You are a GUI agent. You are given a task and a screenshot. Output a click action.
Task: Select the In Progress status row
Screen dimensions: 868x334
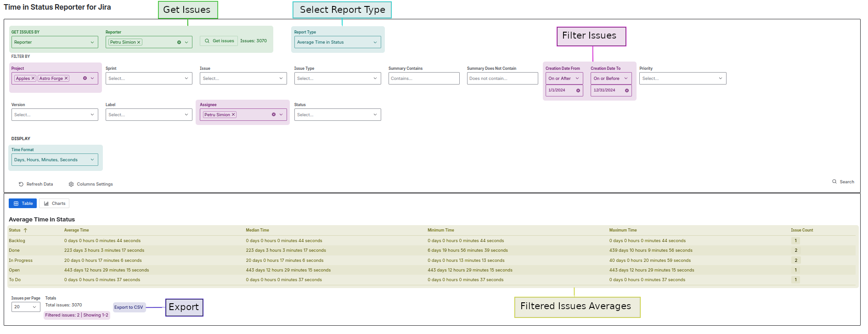433,260
